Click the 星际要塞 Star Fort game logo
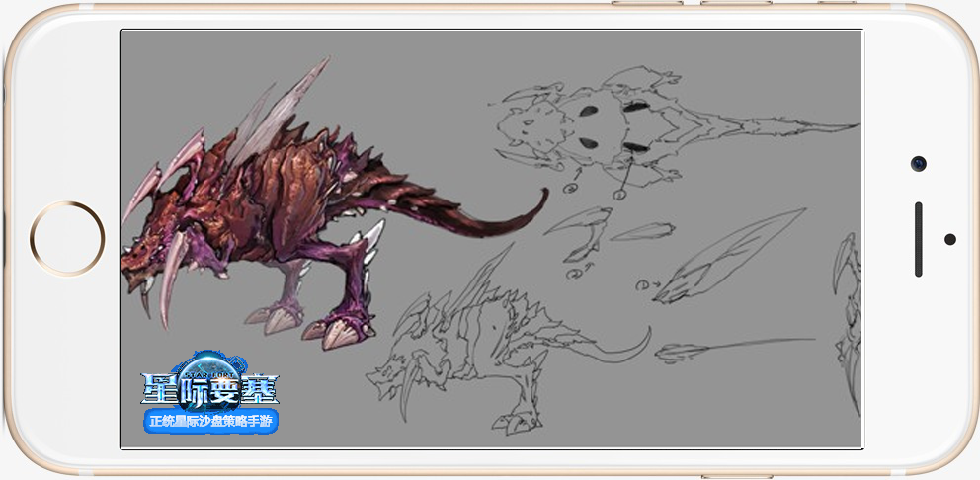Screen dimensions: 980x480 tap(210, 380)
